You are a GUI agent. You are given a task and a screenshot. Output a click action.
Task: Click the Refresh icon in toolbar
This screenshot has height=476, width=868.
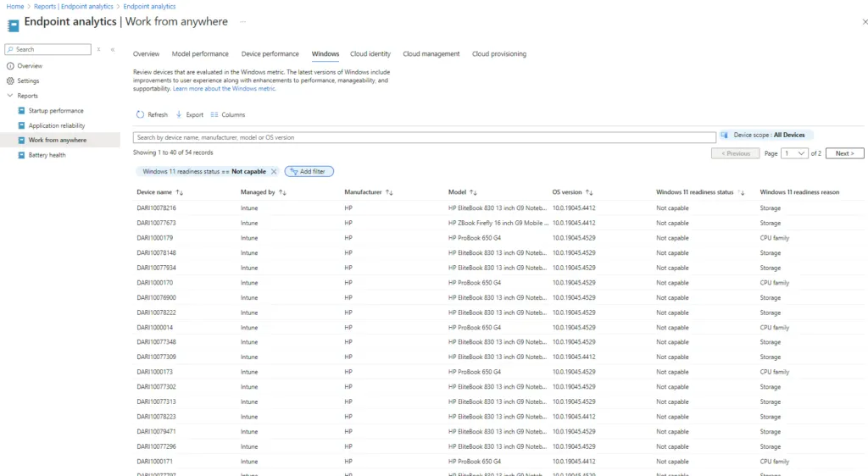[141, 115]
